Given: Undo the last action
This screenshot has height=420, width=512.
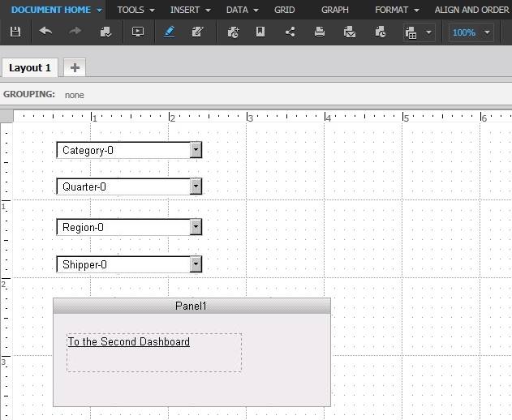Looking at the screenshot, I should point(45,32).
